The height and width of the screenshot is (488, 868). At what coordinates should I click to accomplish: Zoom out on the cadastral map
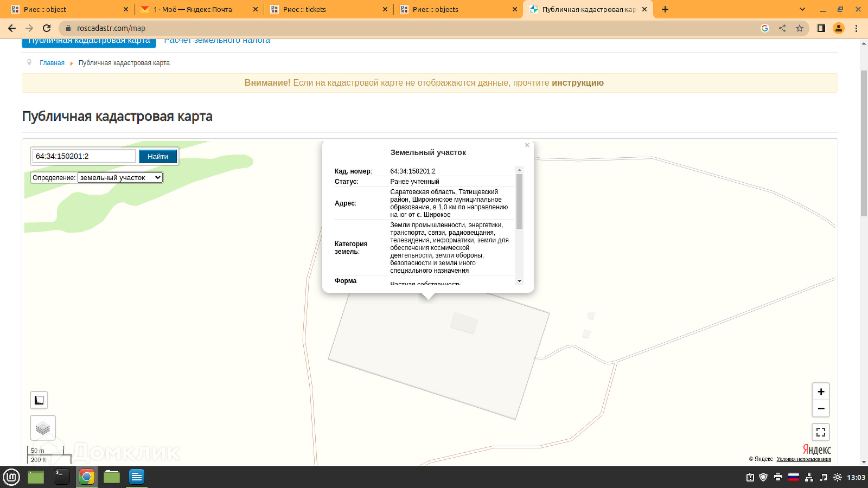(x=821, y=408)
